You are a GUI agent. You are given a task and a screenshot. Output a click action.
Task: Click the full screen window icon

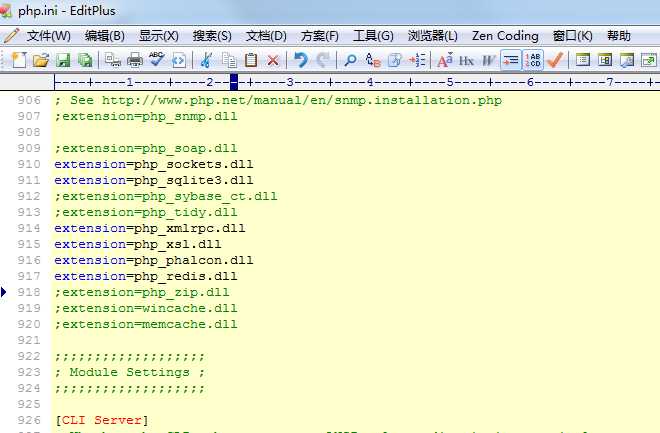click(x=649, y=60)
